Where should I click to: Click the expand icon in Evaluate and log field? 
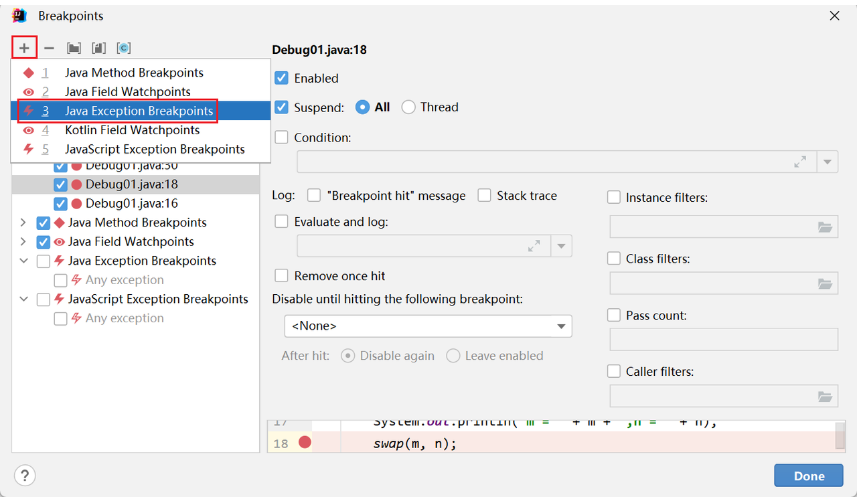point(534,246)
